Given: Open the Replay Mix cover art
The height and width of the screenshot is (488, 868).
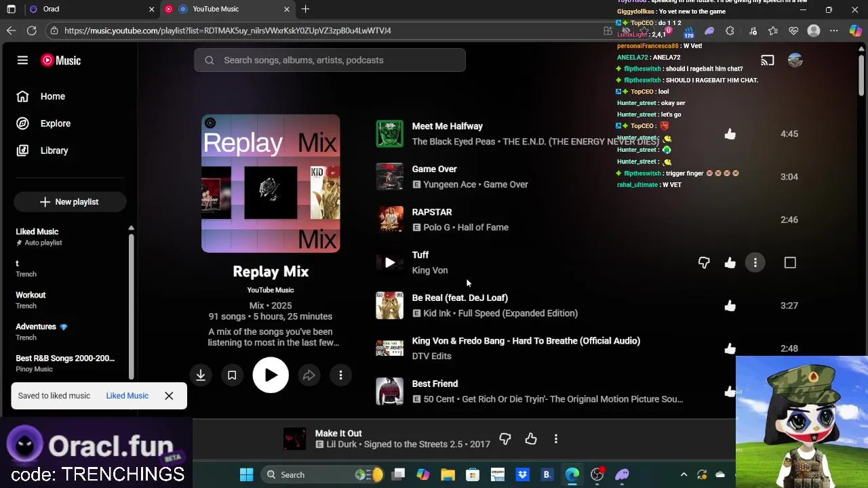Looking at the screenshot, I should 271,183.
